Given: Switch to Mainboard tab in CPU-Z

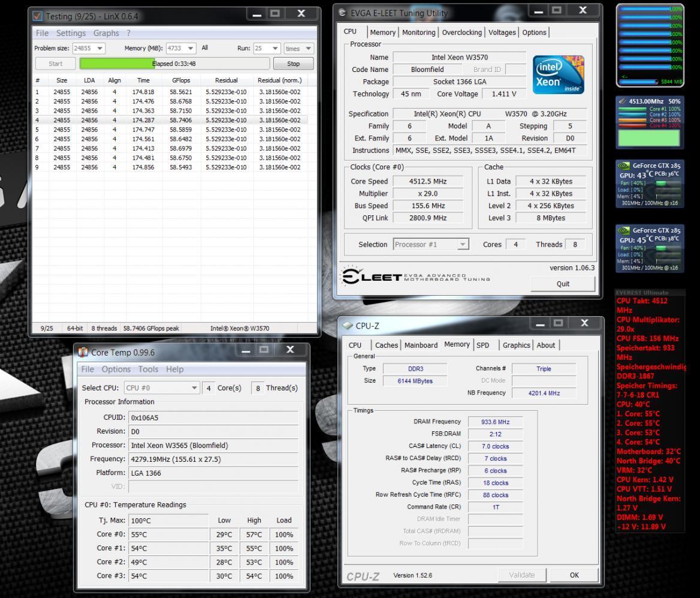Looking at the screenshot, I should coord(421,345).
